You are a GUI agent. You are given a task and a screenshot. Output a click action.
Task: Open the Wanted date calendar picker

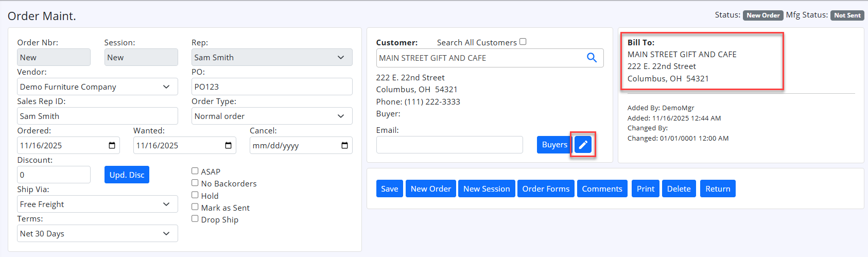[x=228, y=145]
